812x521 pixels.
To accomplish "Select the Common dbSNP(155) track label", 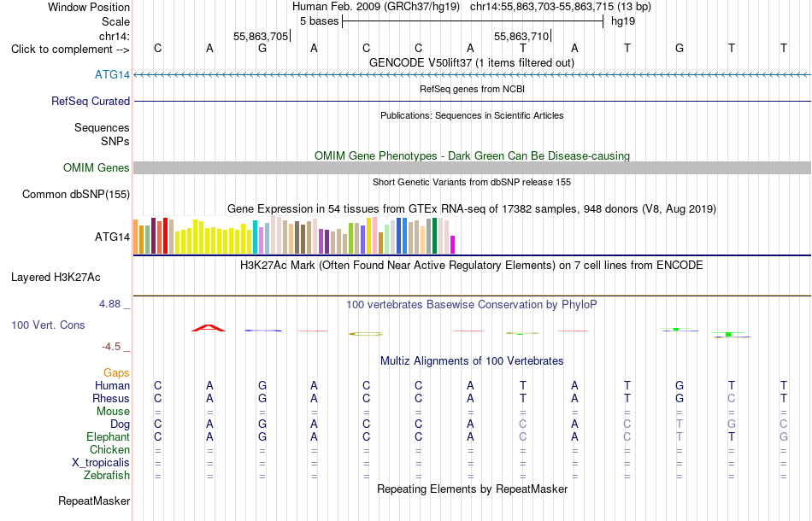I will point(75,195).
